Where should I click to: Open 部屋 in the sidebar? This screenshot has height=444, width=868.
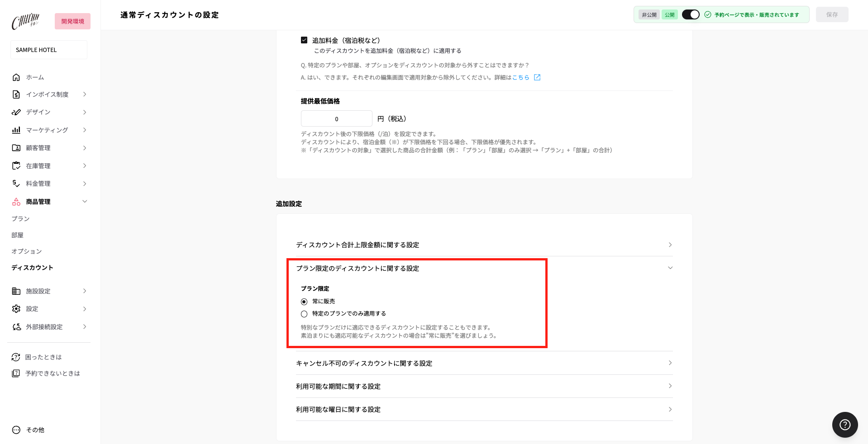(17, 235)
